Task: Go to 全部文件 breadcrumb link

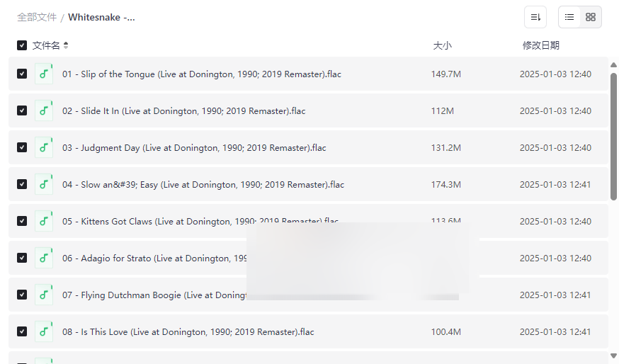Action: point(37,17)
